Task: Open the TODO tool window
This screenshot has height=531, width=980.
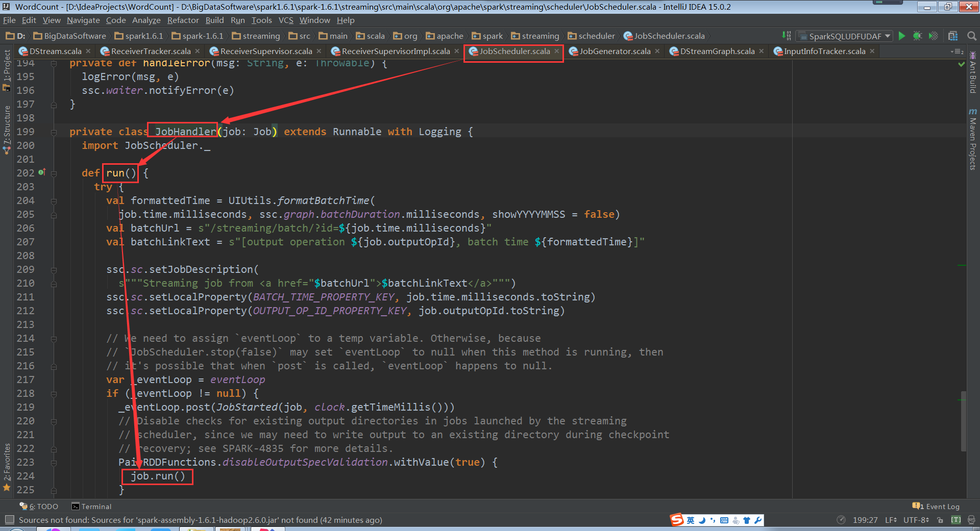Action: coord(39,507)
